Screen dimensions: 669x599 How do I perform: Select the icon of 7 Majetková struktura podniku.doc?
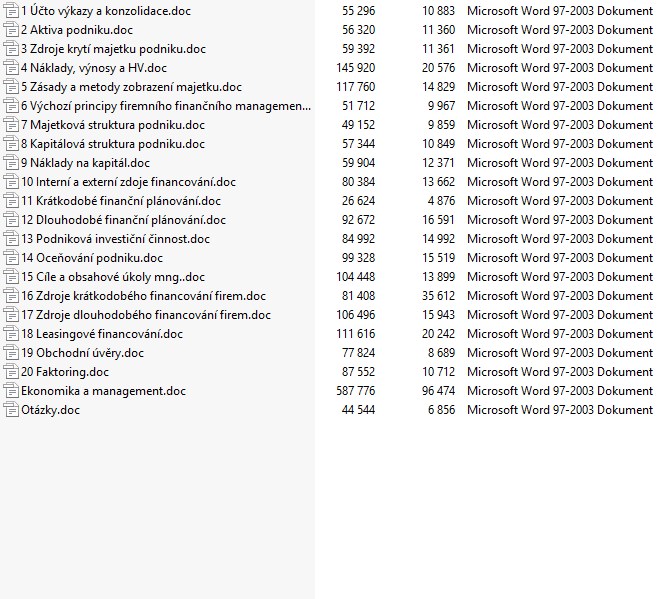11,125
